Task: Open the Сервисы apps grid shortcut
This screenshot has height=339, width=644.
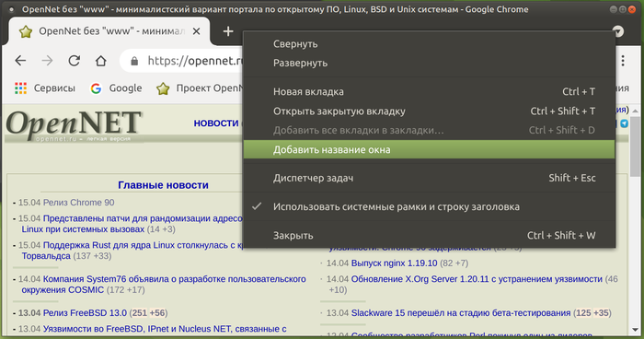Action: coord(45,88)
